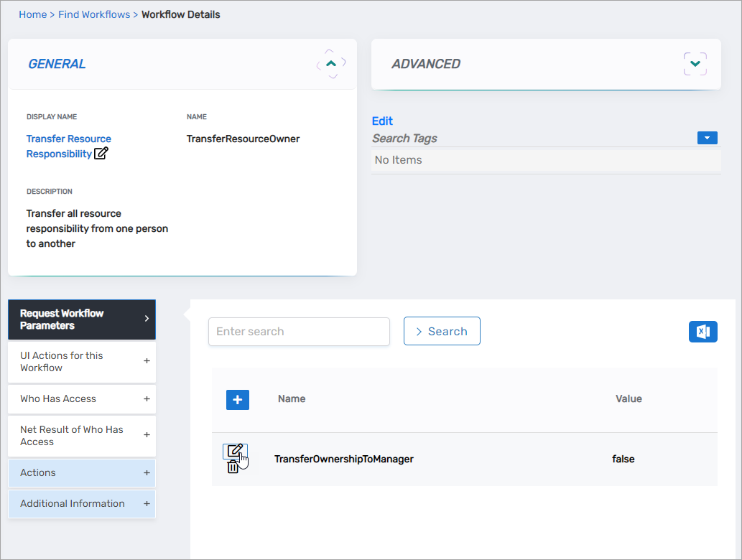Expand the ADVANCED panel
742x560 pixels.
coord(695,64)
